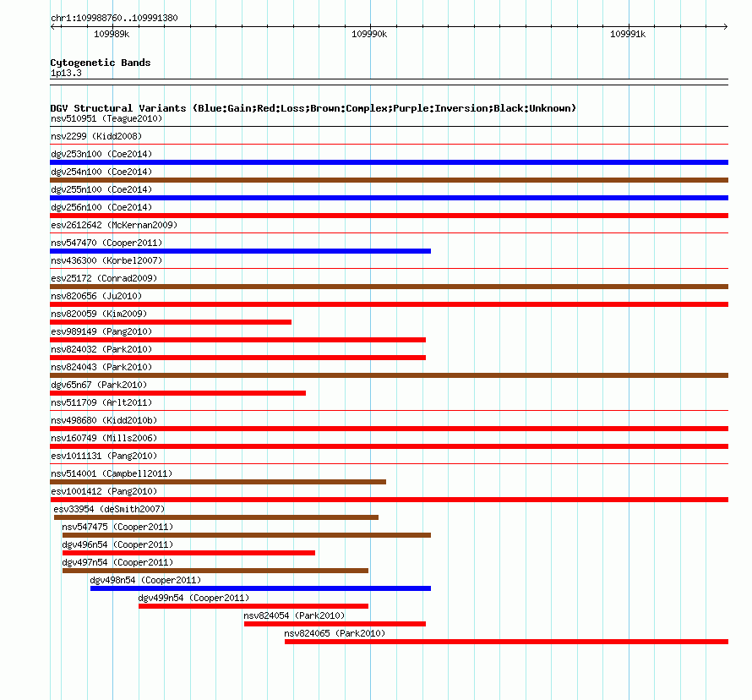Click the brown nsv514001 (Campbell2011) bar
The image size is (752, 700).
pyautogui.click(x=218, y=482)
